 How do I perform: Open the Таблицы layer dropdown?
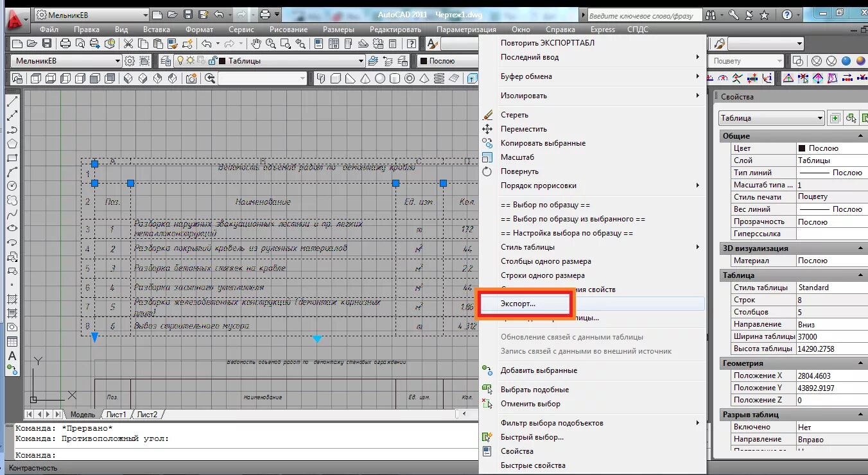[361, 61]
